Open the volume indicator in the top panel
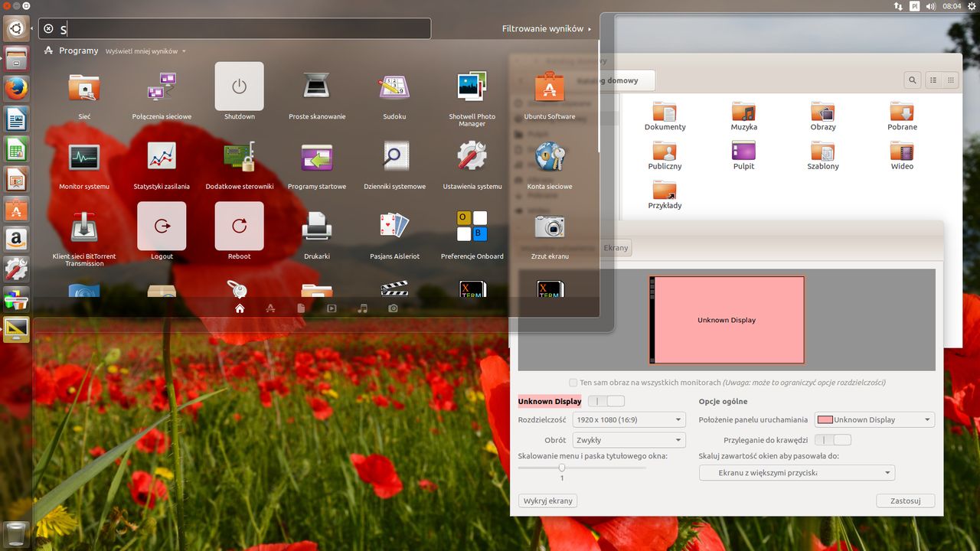This screenshot has height=551, width=980. [931, 6]
